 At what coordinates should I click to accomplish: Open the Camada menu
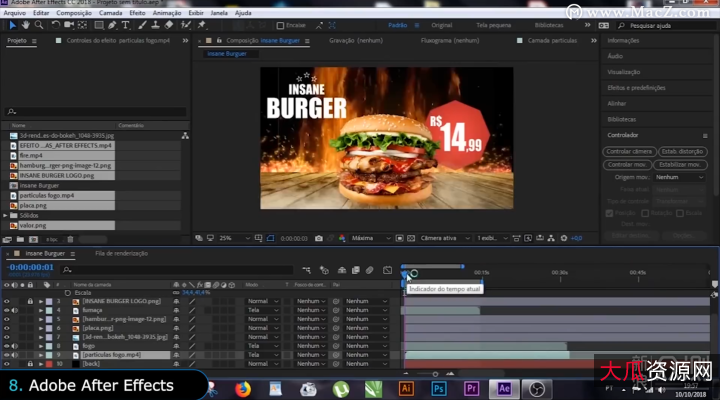pos(111,13)
